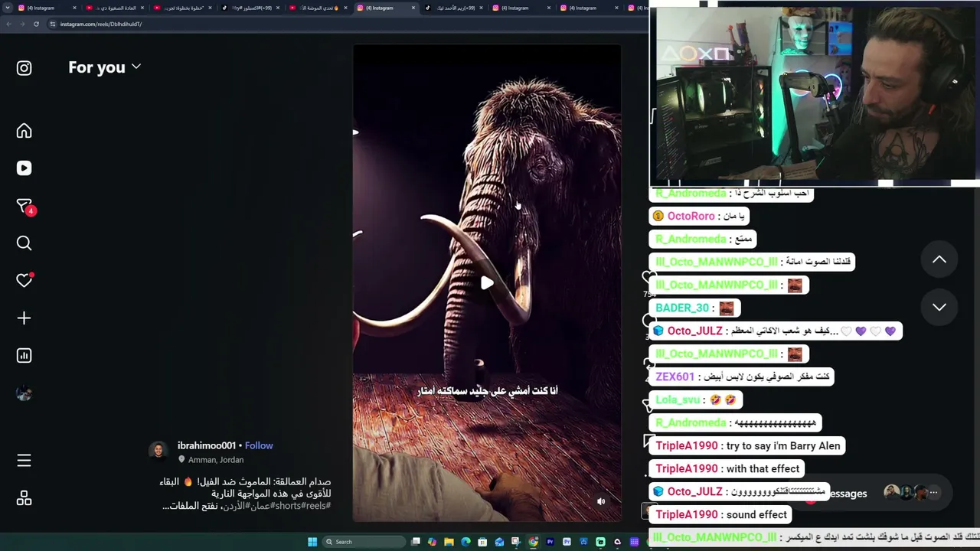Click "try to say i'm Barry Alen" message
This screenshot has height=551, width=980.
point(783,445)
